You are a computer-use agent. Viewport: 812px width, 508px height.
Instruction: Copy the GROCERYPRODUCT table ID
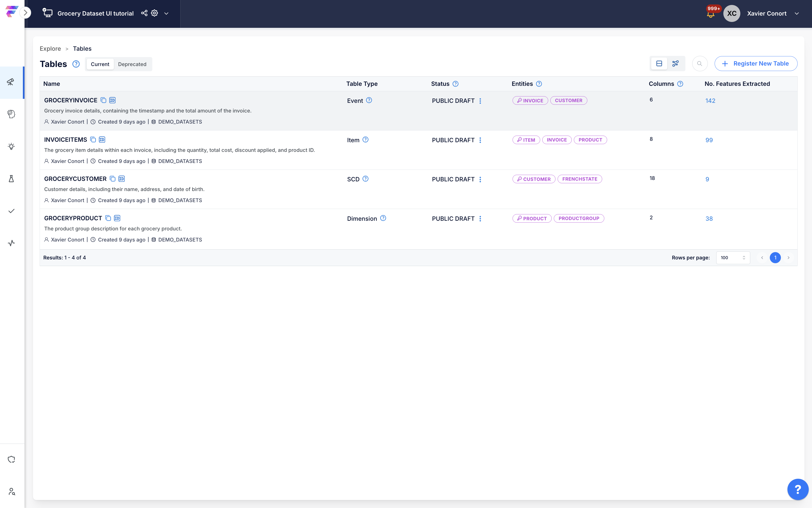pos(117,218)
